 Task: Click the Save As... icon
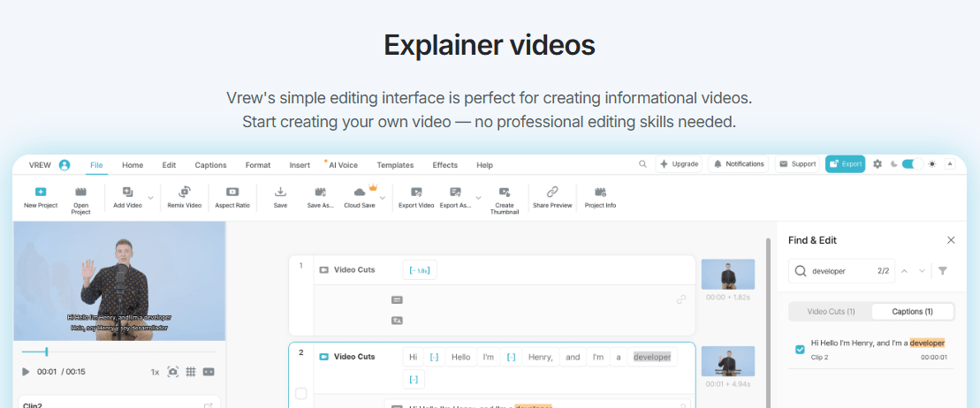click(321, 193)
